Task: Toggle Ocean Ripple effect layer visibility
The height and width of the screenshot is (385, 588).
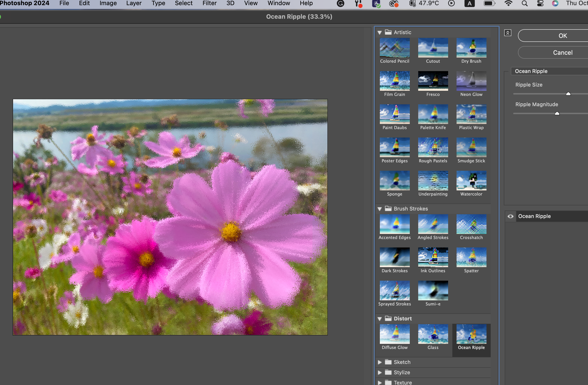Action: (x=510, y=216)
